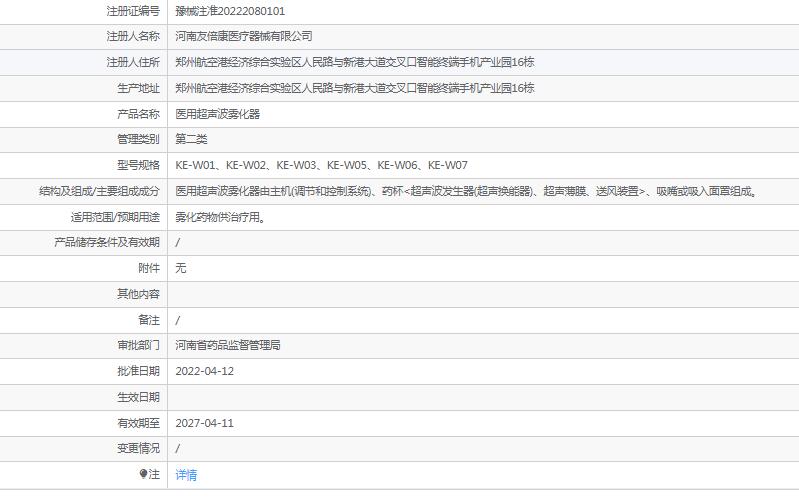This screenshot has width=799, height=497.
Task: Open the 详情 details link
Action: click(x=186, y=475)
